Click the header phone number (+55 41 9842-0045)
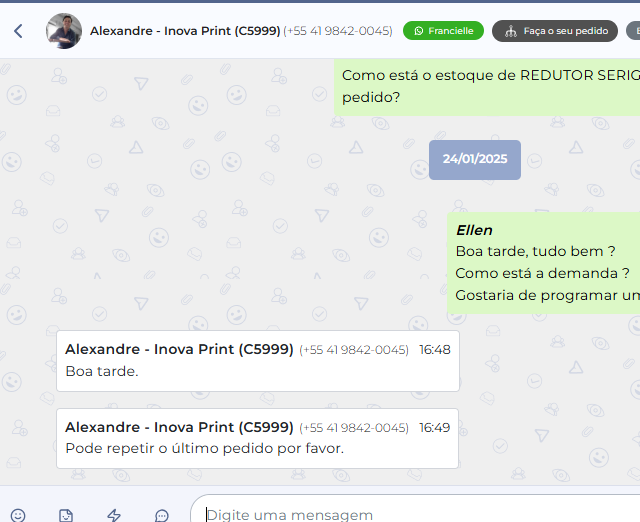 pos(338,31)
